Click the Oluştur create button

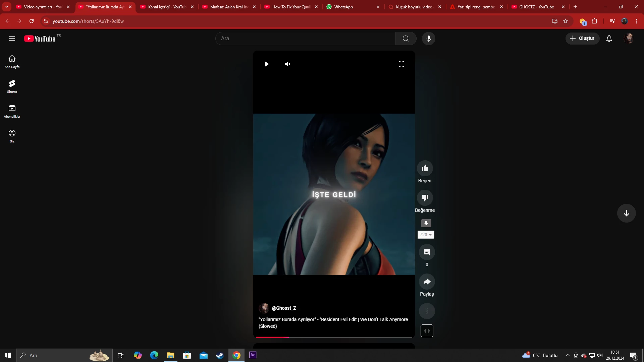582,39
